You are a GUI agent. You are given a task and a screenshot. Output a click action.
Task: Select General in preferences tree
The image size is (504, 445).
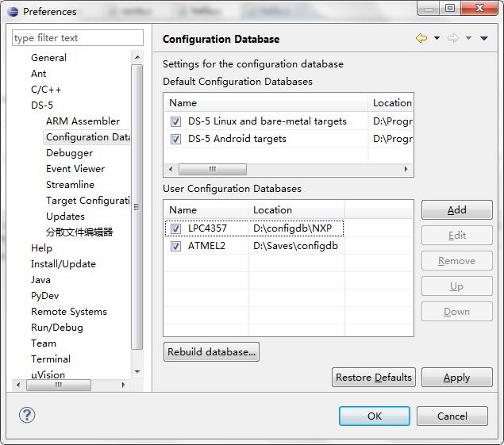point(48,58)
